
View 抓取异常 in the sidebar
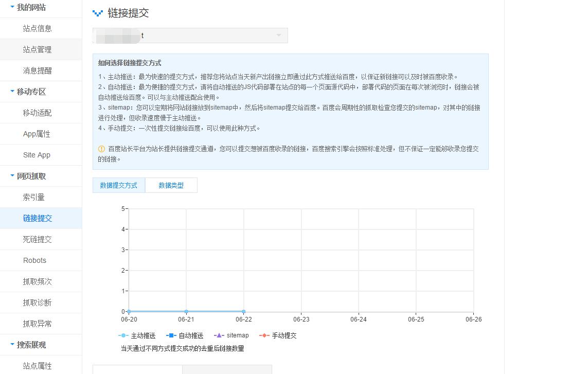coord(37,324)
